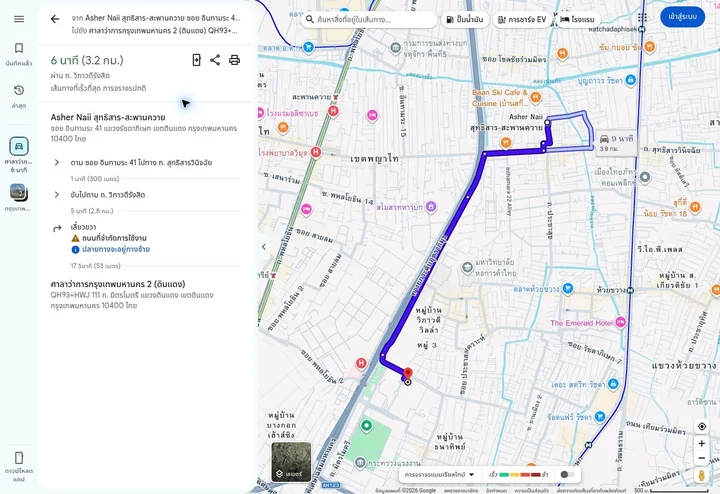Collapse the side panel
Viewport: 720px width, 494px height.
pyautogui.click(x=264, y=247)
